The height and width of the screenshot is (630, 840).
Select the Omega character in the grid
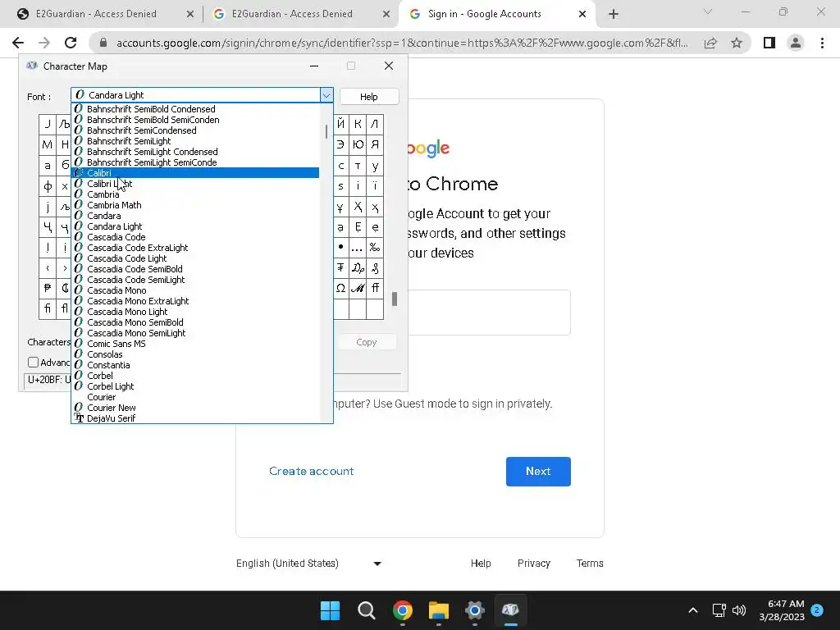(340, 289)
